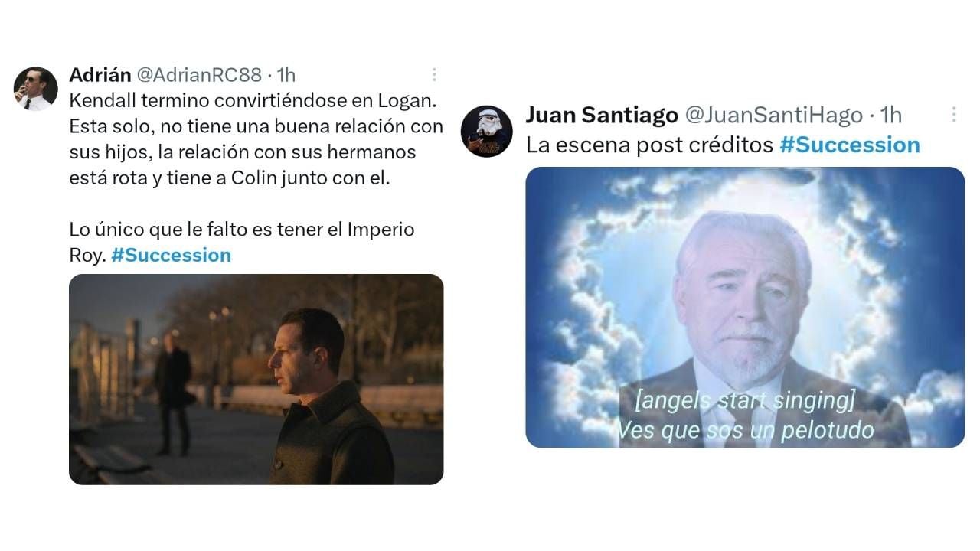Viewport: 980px width, 551px height.
Task: Click the text 'La escena post créditos'
Action: tap(649, 145)
